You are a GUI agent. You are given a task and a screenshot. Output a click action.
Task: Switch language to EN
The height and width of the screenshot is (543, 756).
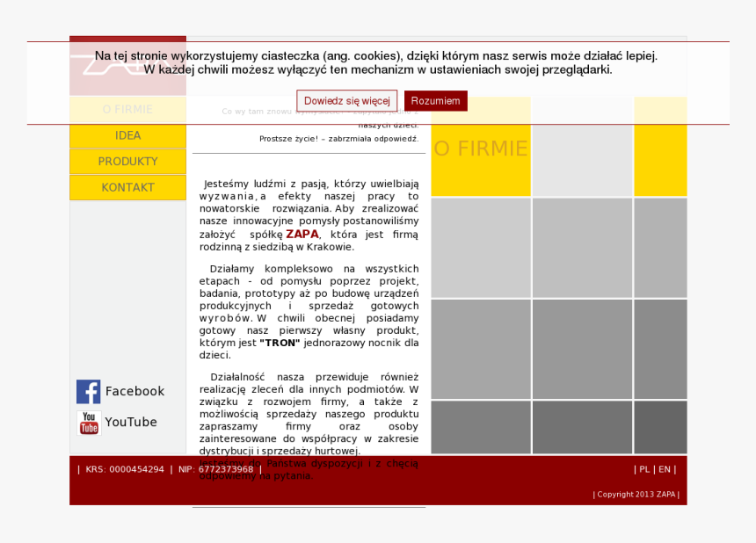point(665,469)
